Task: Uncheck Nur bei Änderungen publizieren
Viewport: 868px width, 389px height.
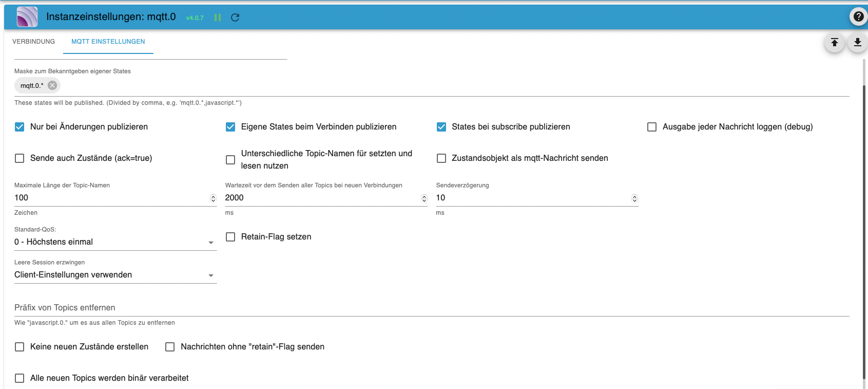Action: pos(20,127)
